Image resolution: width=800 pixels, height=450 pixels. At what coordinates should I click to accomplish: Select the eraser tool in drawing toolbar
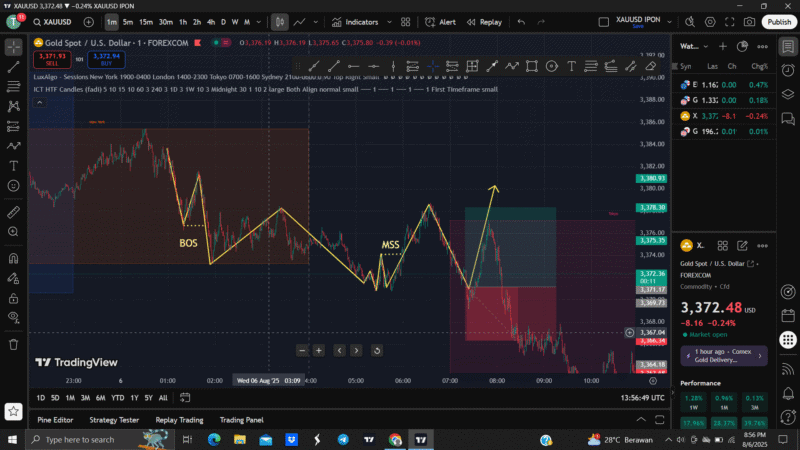[x=651, y=66]
